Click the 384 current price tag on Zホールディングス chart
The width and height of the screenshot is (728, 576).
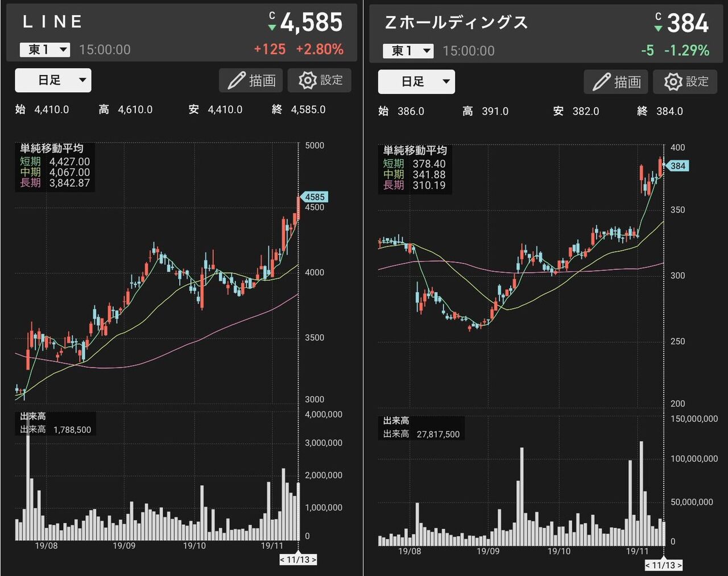click(677, 165)
